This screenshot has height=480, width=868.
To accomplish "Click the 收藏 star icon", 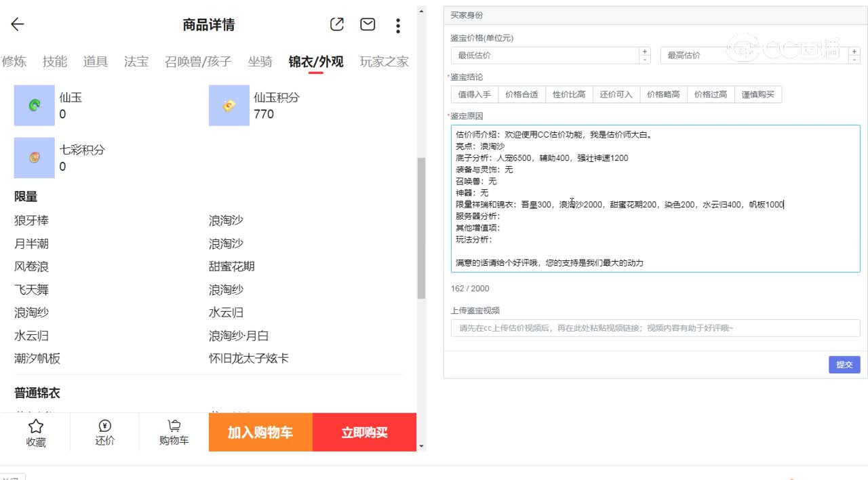I will click(x=36, y=426).
